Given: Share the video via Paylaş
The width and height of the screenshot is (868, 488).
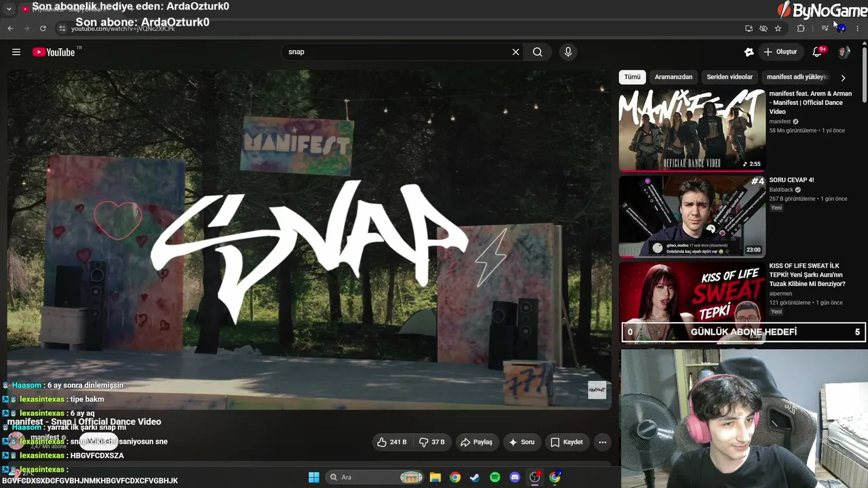Looking at the screenshot, I should point(476,442).
